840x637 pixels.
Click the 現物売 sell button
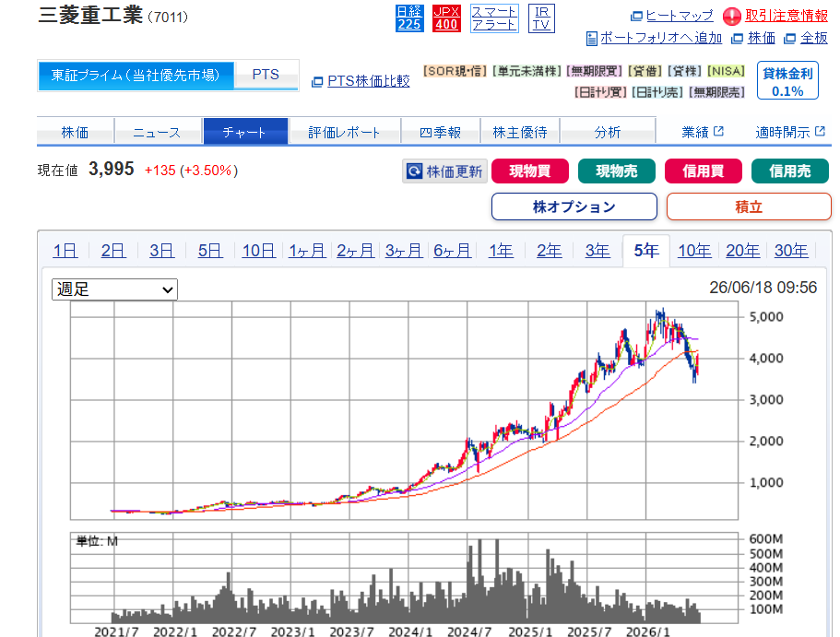[617, 171]
